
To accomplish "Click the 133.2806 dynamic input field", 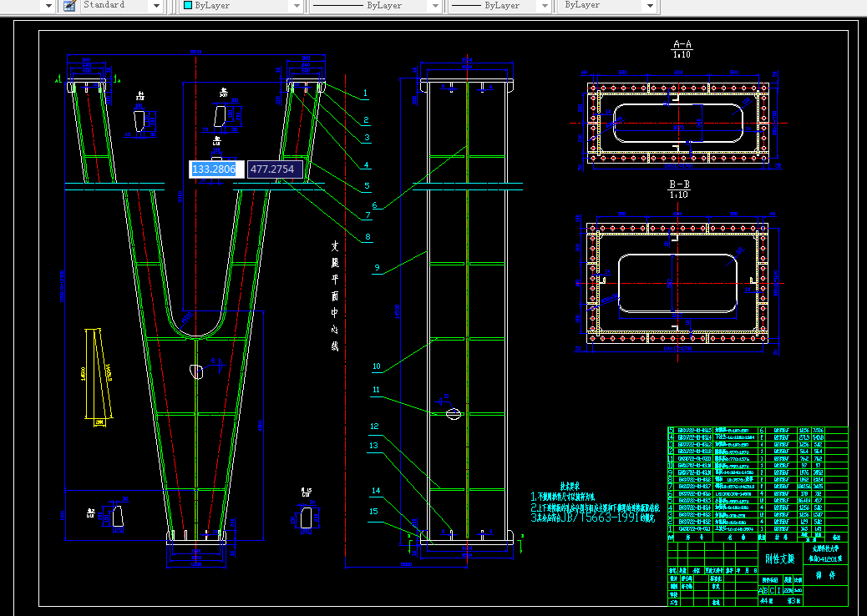I will (x=217, y=169).
